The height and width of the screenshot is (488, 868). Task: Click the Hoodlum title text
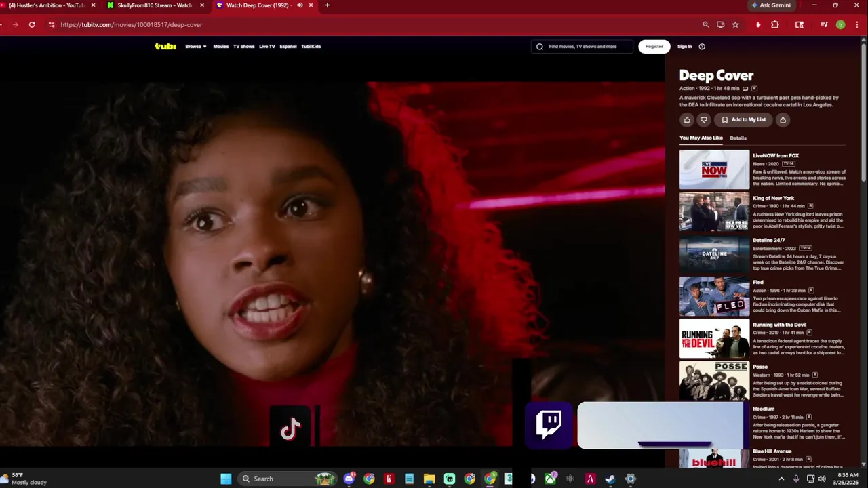coord(764,409)
